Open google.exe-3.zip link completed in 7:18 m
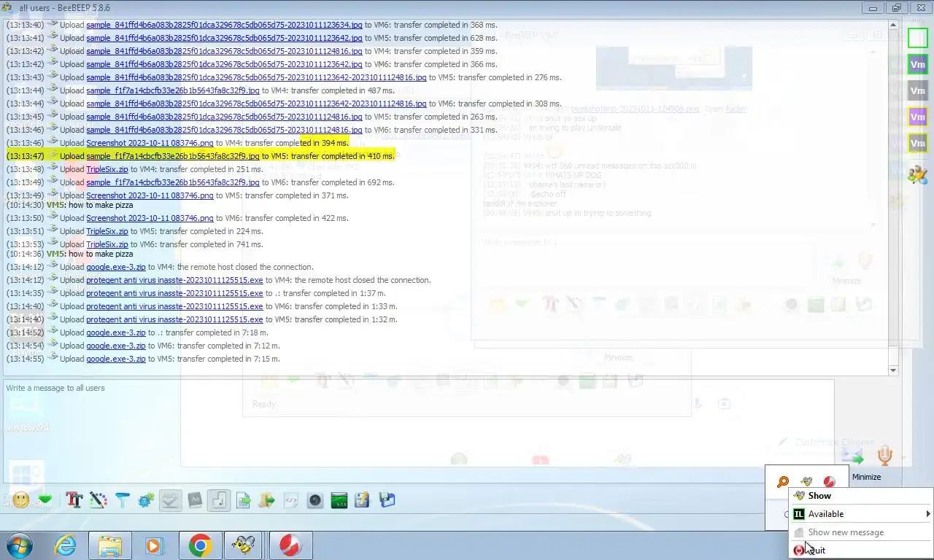934x560 pixels. tap(116, 332)
